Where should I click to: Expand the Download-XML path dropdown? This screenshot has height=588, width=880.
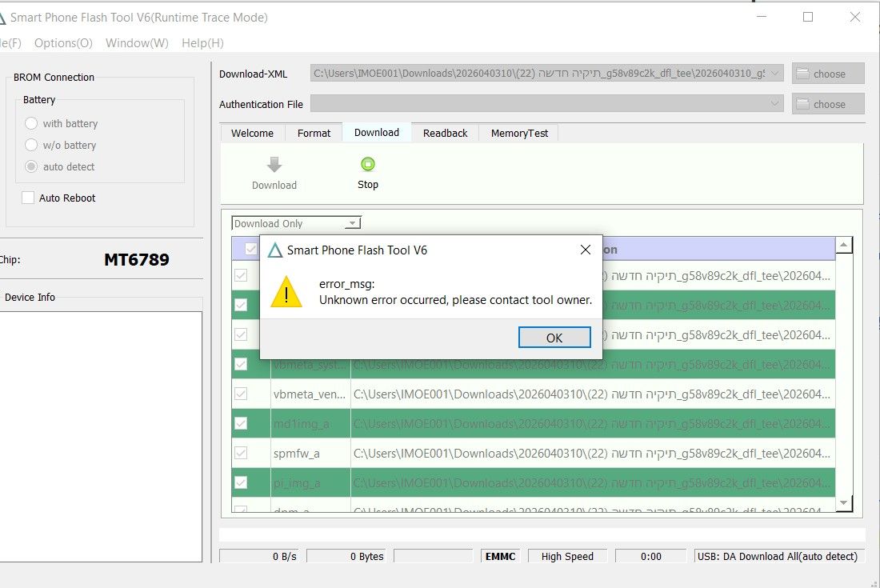click(774, 74)
